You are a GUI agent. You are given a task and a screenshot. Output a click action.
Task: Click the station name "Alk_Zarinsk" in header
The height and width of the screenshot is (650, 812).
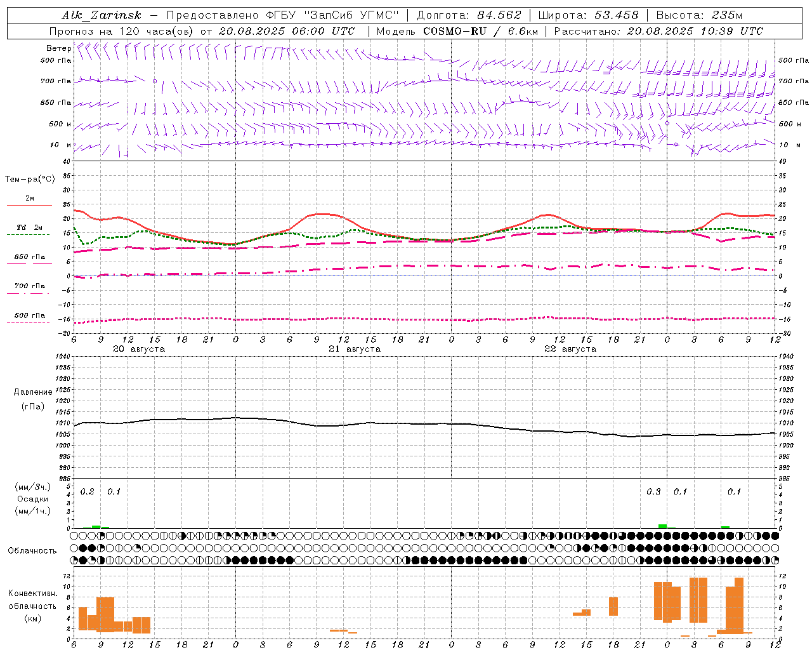pyautogui.click(x=101, y=15)
